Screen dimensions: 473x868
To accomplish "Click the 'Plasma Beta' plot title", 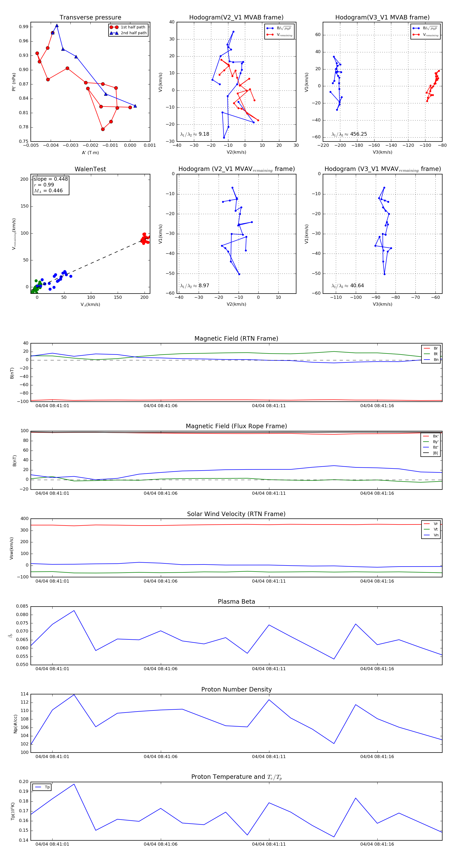I will [236, 602].
